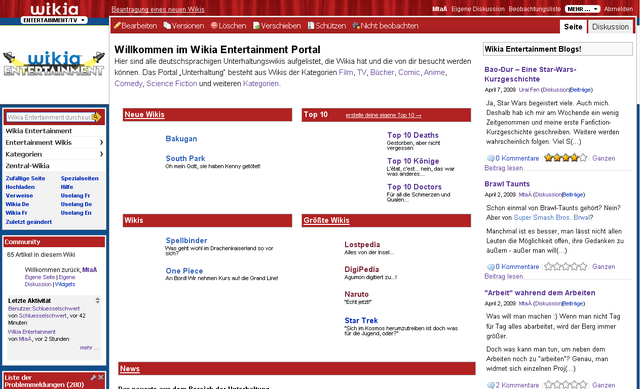This screenshot has height=389, width=640.
Task: Click erstelle deine eigene Top 10 link
Action: [383, 115]
